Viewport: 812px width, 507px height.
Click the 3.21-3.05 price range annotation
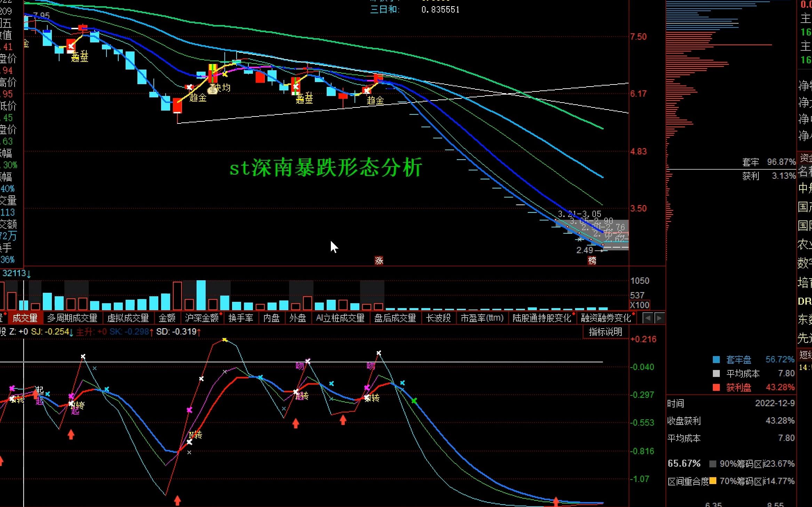pyautogui.click(x=580, y=214)
